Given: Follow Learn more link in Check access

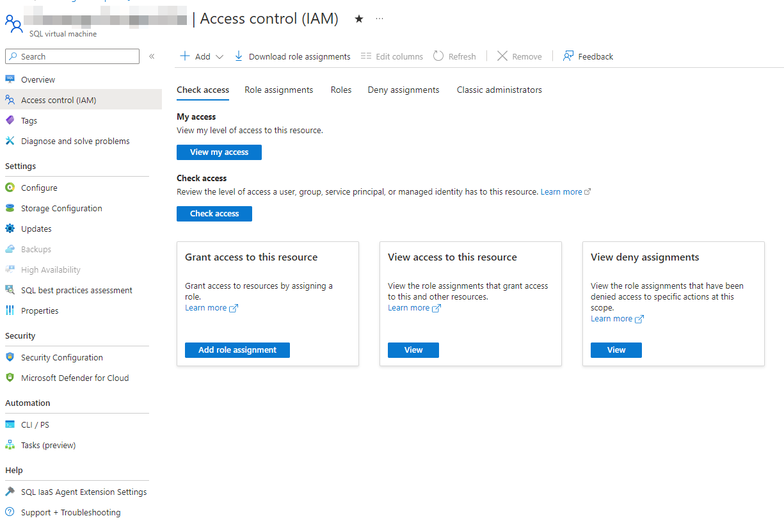Looking at the screenshot, I should pyautogui.click(x=561, y=192).
